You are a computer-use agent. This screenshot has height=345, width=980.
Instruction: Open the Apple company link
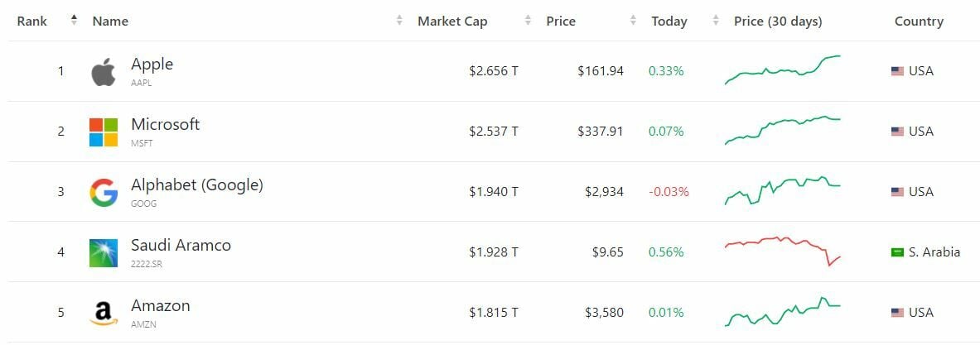[152, 65]
